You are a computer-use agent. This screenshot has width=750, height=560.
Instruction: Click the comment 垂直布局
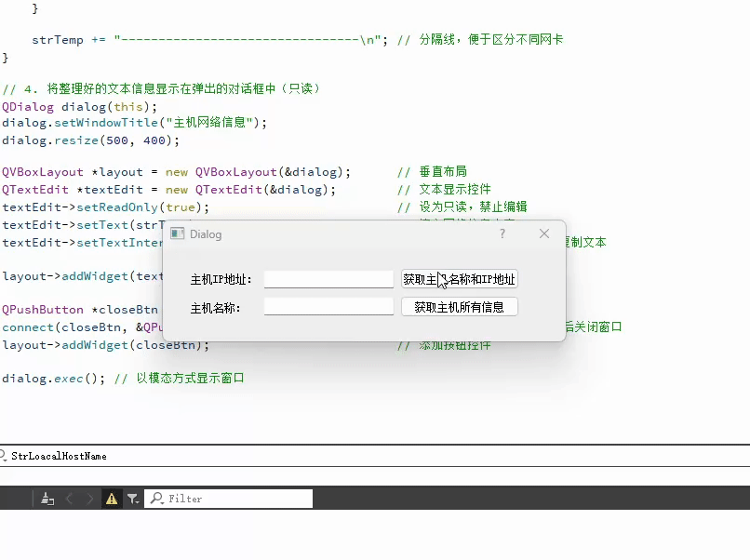pyautogui.click(x=443, y=172)
